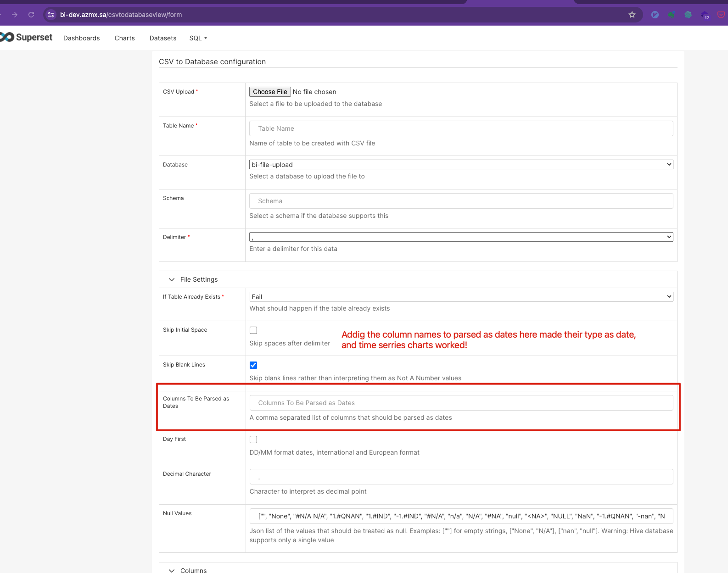Bookmark this page with the star icon
This screenshot has height=573, width=728.
[632, 15]
